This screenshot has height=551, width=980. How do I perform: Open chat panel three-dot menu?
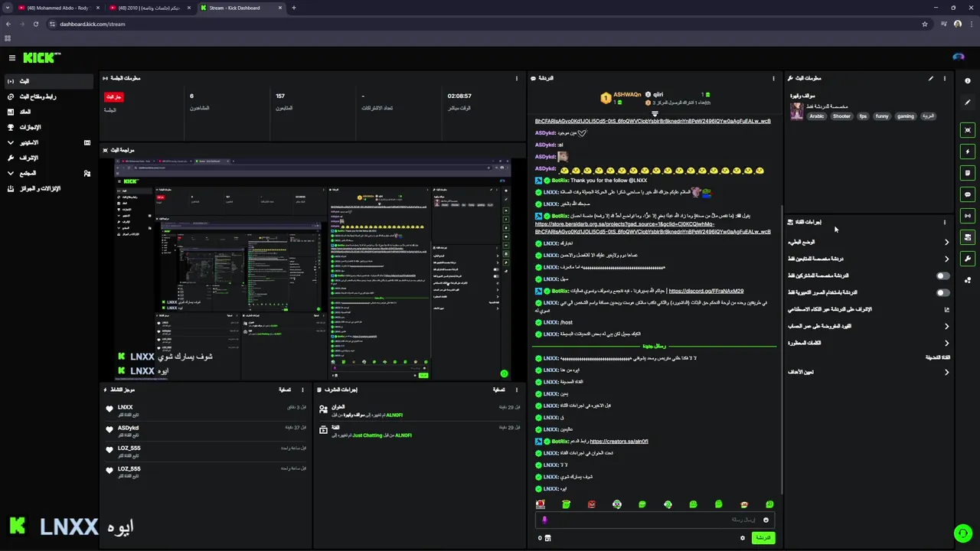pyautogui.click(x=773, y=78)
